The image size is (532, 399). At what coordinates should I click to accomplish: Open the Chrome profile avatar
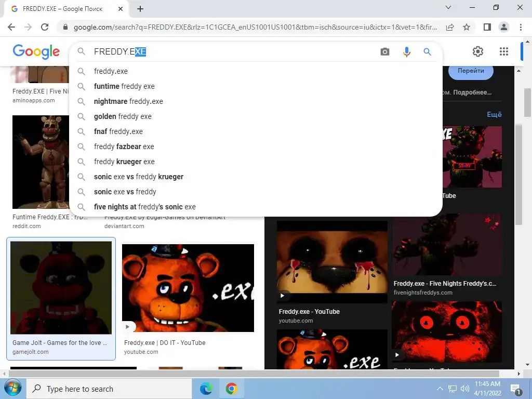(504, 27)
